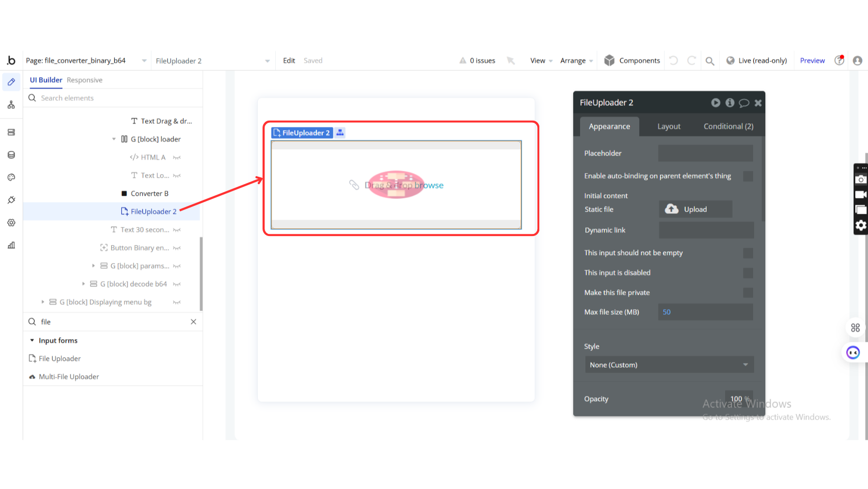
Task: Collapse the Input forms section
Action: click(32, 340)
